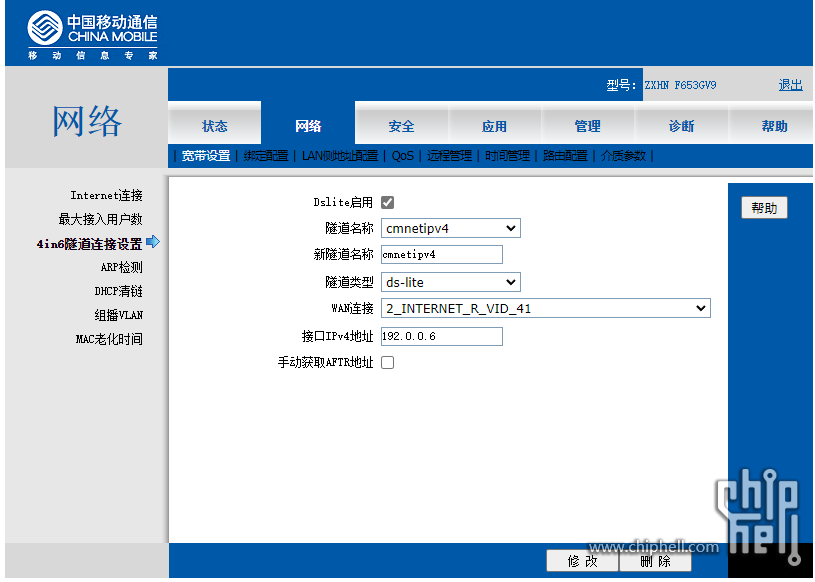This screenshot has height=582, width=815.
Task: Select 4in6隧道连接设置 in sidebar
Action: (x=89, y=244)
